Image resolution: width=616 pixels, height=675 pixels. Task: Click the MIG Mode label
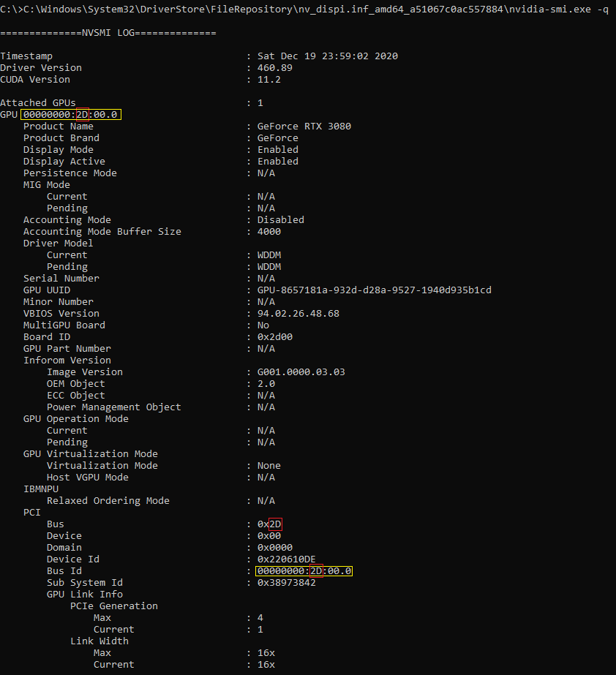click(x=47, y=185)
